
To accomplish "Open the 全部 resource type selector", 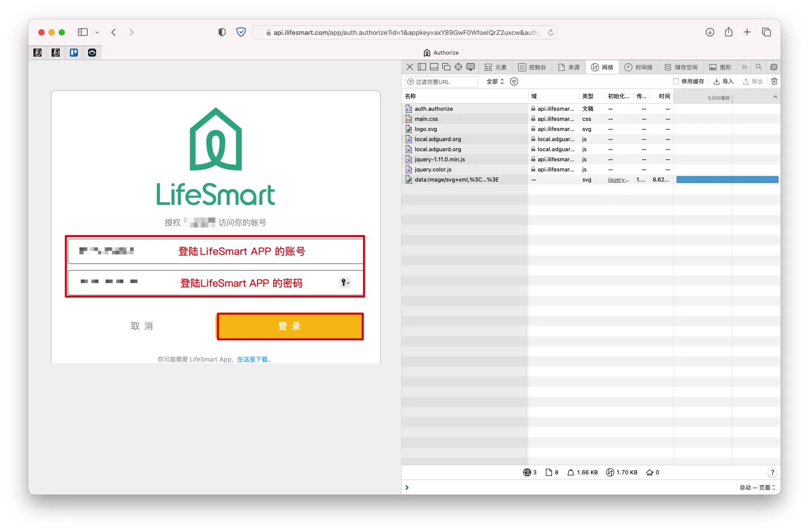I will pos(495,81).
